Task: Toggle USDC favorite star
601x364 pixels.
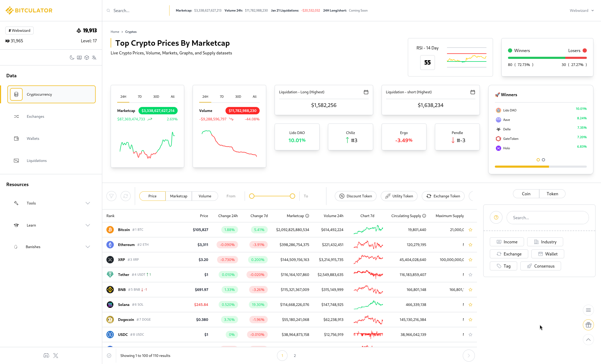Action: click(470, 335)
